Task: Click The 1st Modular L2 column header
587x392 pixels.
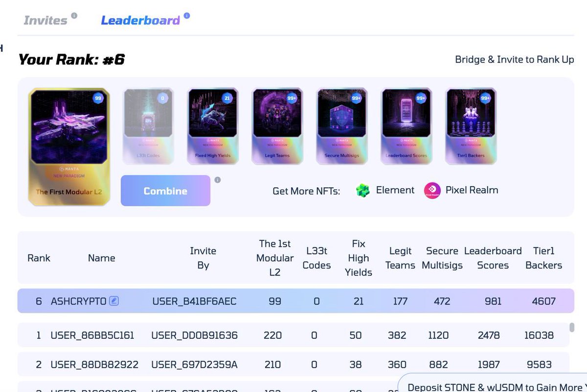Action: point(275,258)
